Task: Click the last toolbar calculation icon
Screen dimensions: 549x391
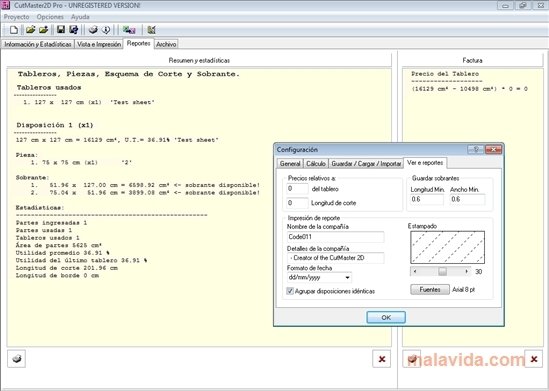Action: (x=151, y=30)
